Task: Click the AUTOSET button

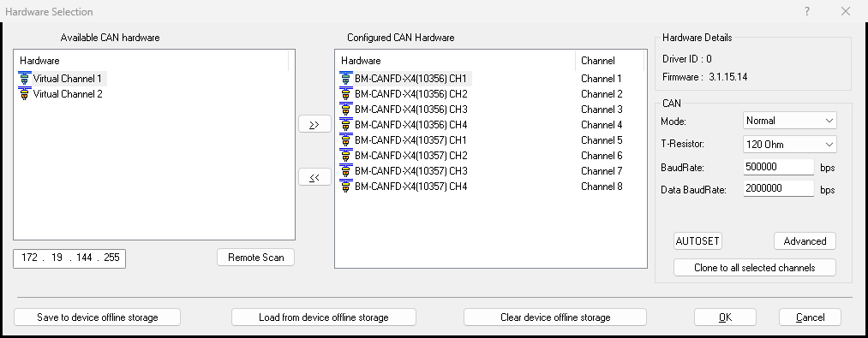Action: pos(697,241)
